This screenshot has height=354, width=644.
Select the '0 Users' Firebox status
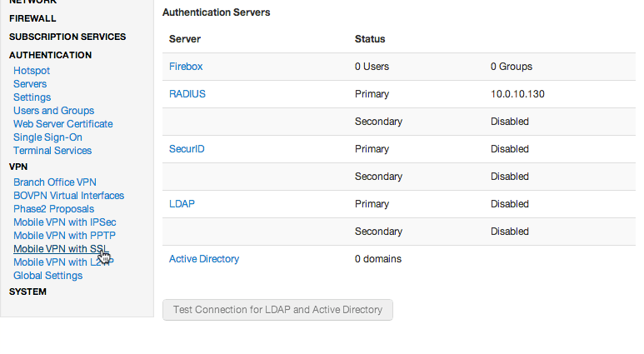372,67
